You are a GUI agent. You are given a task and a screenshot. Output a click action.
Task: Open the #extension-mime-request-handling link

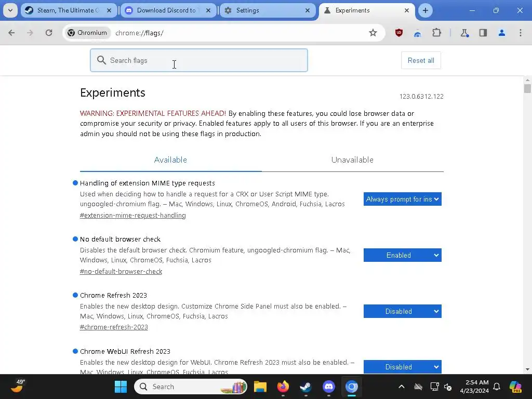pyautogui.click(x=132, y=216)
